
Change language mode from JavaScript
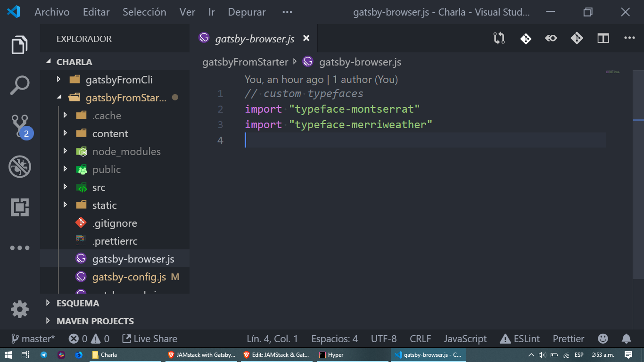(465, 338)
